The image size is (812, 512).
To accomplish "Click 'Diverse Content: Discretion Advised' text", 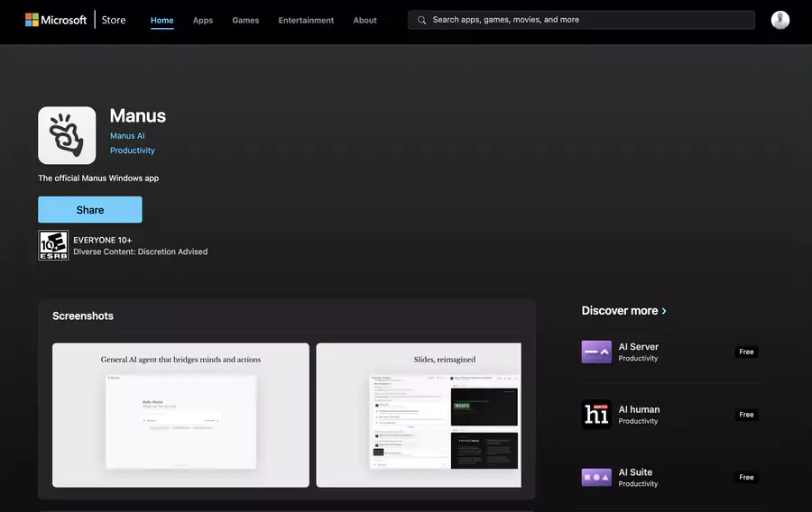I will pyautogui.click(x=141, y=251).
